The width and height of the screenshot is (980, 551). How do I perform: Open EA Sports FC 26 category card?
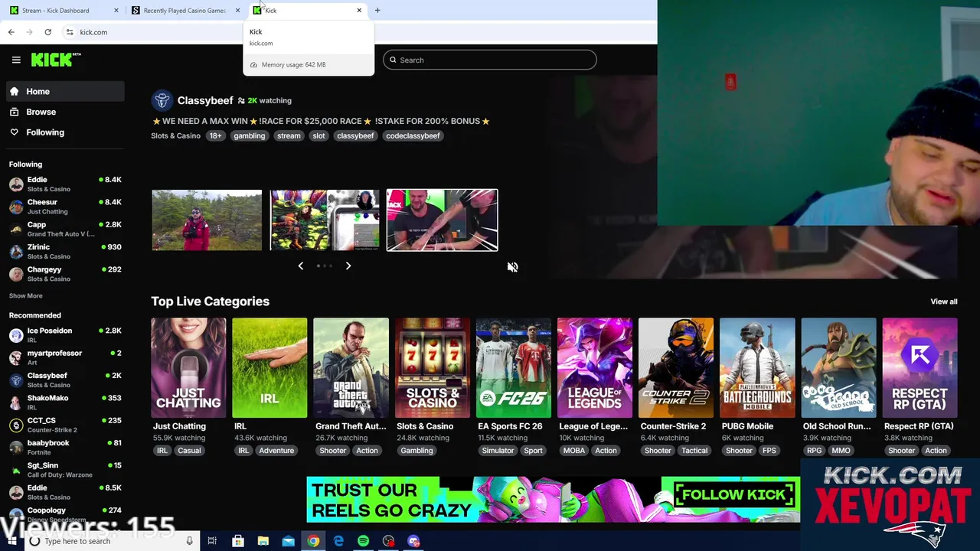[513, 367]
